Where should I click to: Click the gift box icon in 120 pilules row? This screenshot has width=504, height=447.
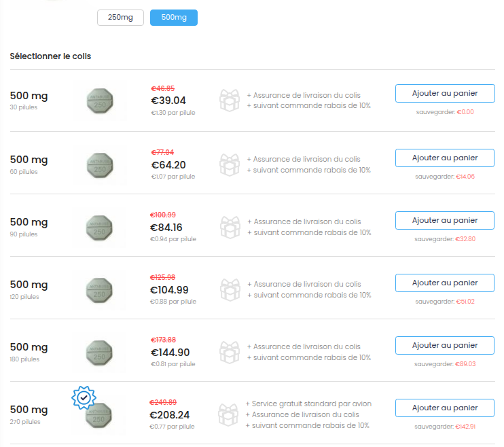tap(229, 289)
